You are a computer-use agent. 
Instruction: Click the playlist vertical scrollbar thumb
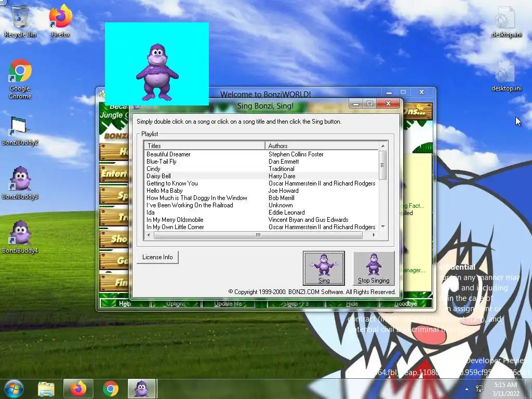pos(383,165)
